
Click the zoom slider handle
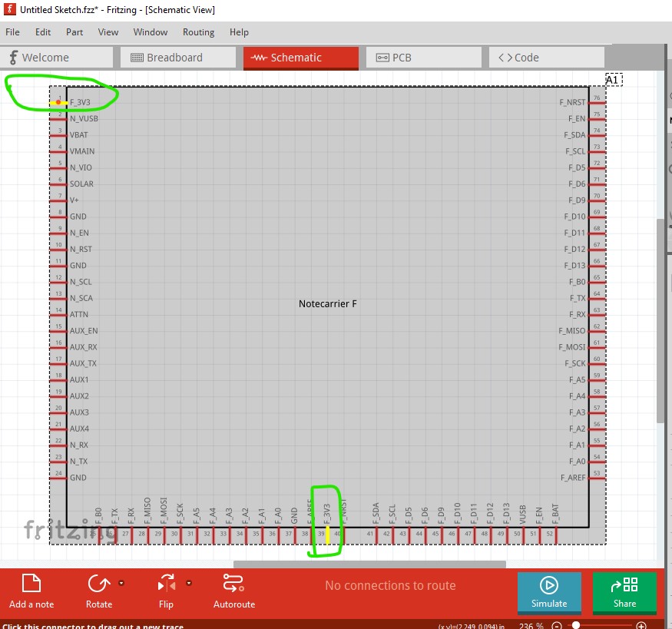click(576, 626)
